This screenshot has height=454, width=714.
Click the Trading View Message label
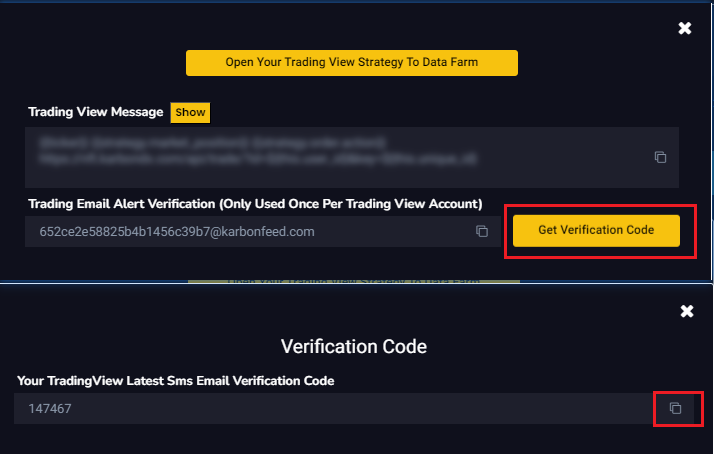click(x=96, y=112)
